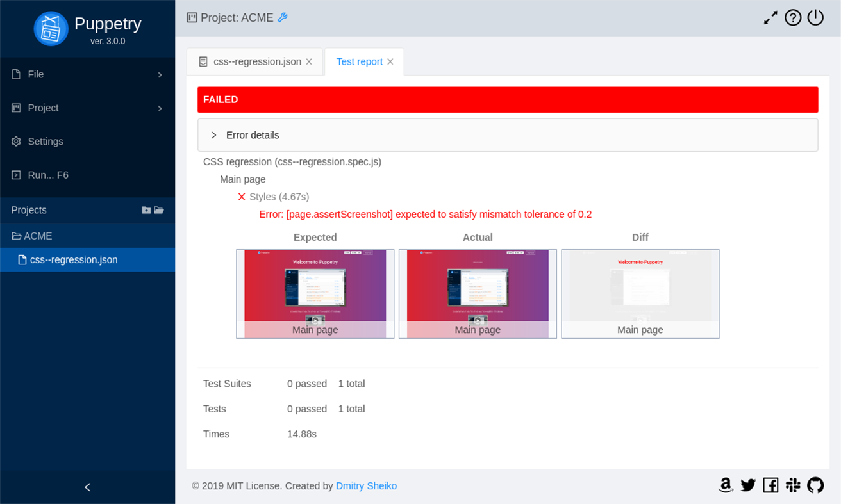Open the Diff screenshot thumbnail
The image size is (841, 504).
click(640, 294)
